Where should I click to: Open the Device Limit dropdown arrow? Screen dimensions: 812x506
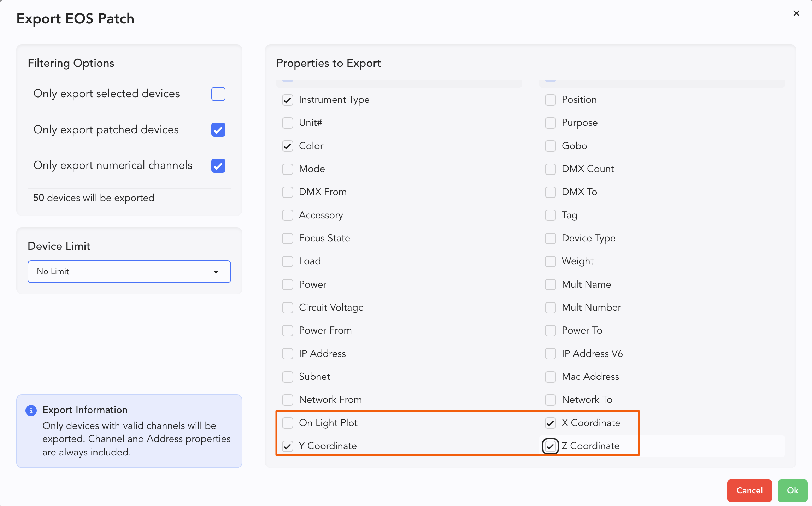(216, 272)
